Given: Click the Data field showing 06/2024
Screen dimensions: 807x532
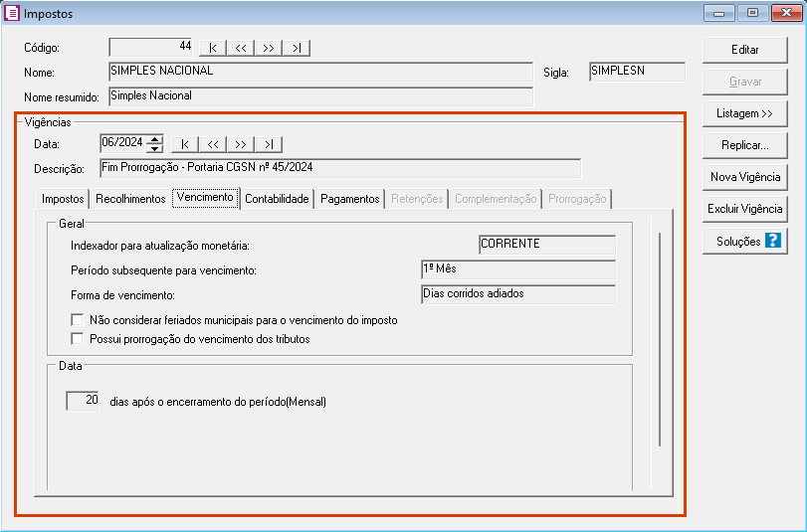Looking at the screenshot, I should pyautogui.click(x=123, y=143).
